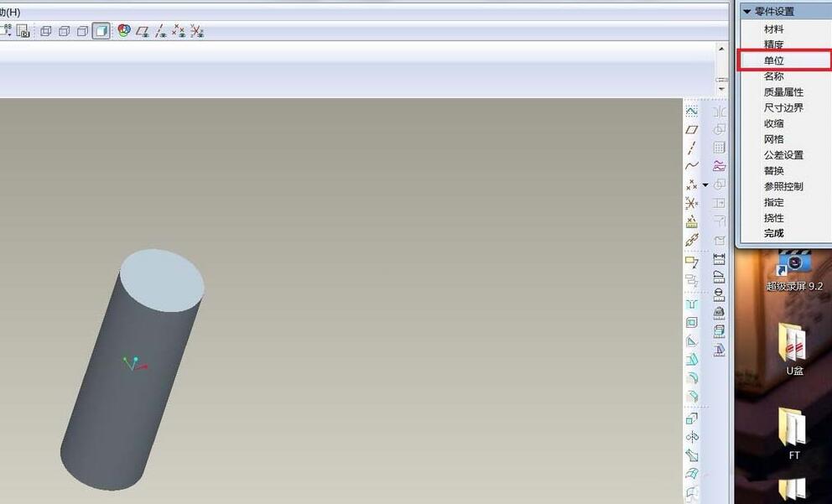Click 完成 to finish part setup
This screenshot has width=832, height=504.
pos(773,233)
